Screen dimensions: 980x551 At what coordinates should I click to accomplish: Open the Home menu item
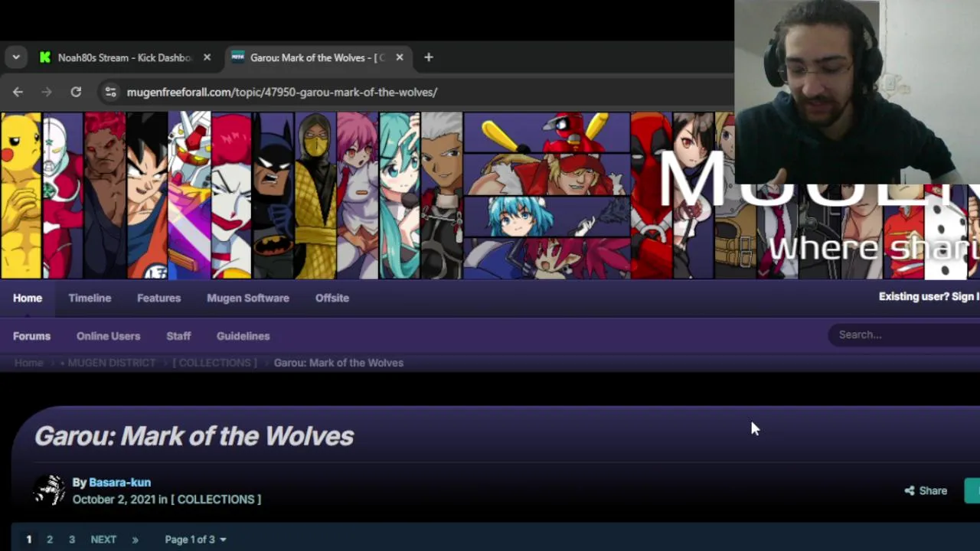pyautogui.click(x=28, y=298)
